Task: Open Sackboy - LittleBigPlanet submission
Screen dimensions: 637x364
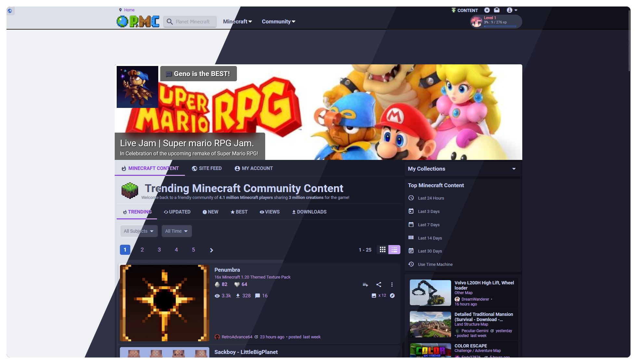Action: [246, 352]
